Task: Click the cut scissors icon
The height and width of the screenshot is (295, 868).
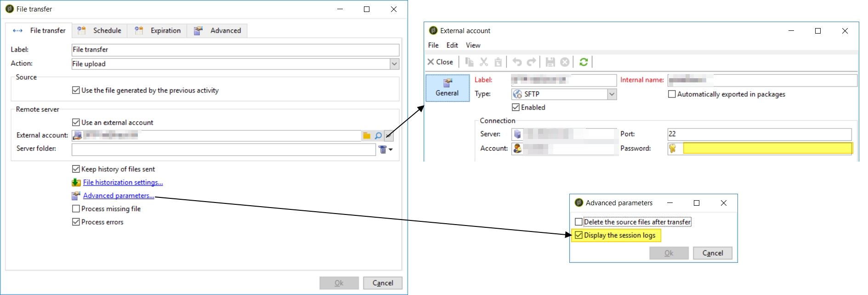Action: coord(484,62)
